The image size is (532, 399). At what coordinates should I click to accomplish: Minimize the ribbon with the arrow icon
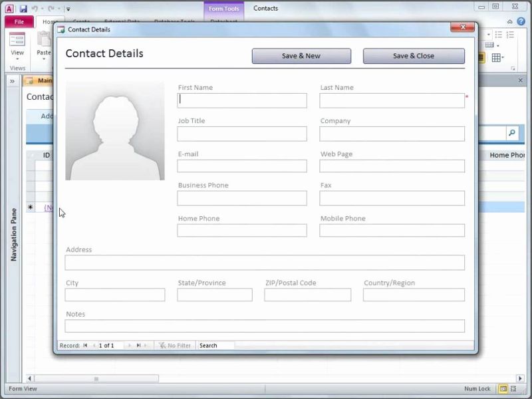tap(510, 21)
